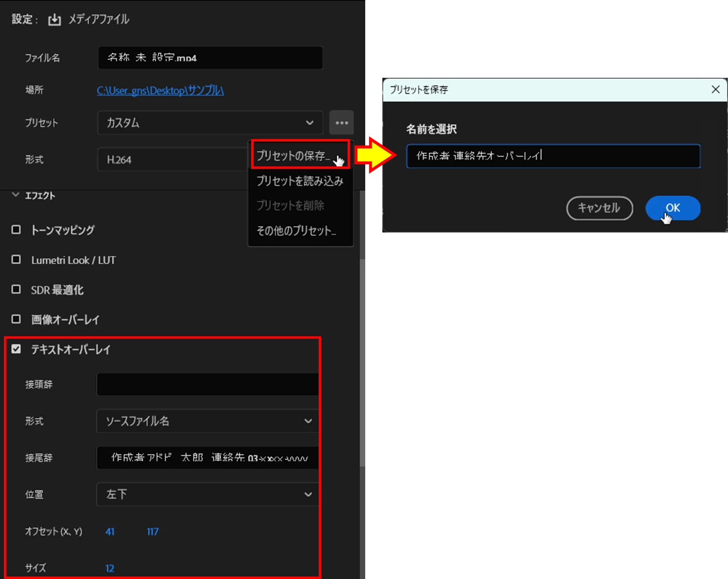
Task: Toggle the SDR 最適化 checkbox
Action: click(x=16, y=289)
